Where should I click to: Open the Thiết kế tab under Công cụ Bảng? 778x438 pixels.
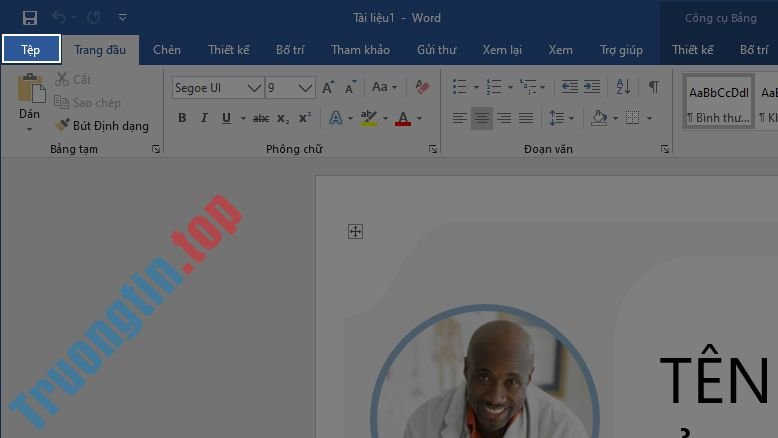(693, 50)
